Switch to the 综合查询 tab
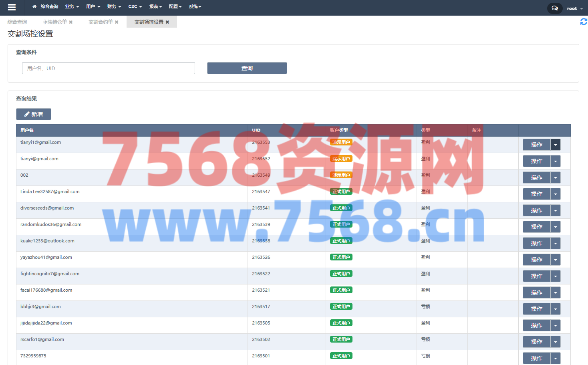 tap(17, 22)
